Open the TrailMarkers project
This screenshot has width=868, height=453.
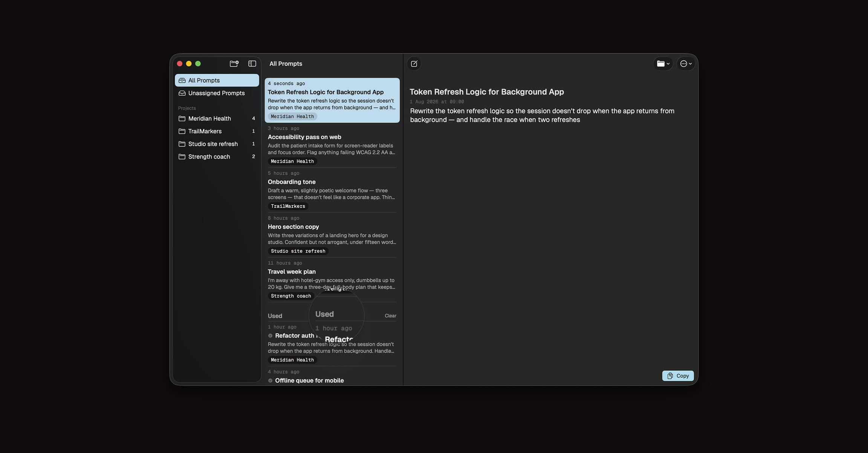coord(217,131)
